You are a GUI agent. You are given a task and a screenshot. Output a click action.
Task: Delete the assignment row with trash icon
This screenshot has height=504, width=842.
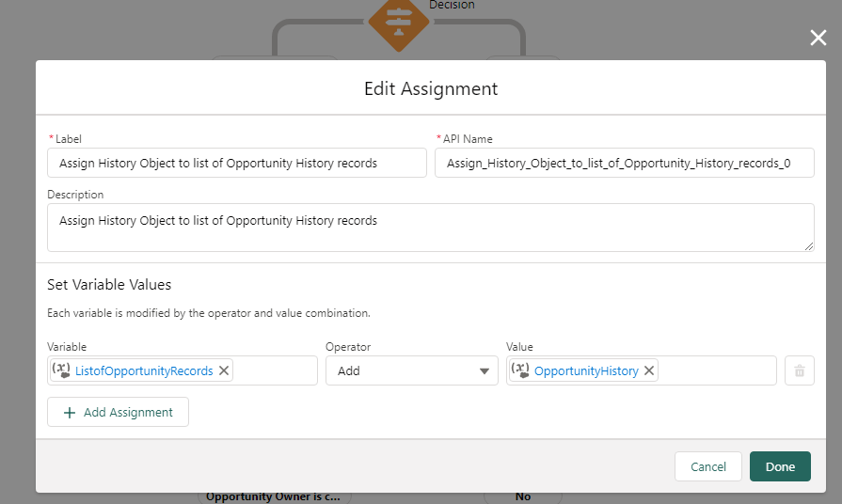(799, 370)
